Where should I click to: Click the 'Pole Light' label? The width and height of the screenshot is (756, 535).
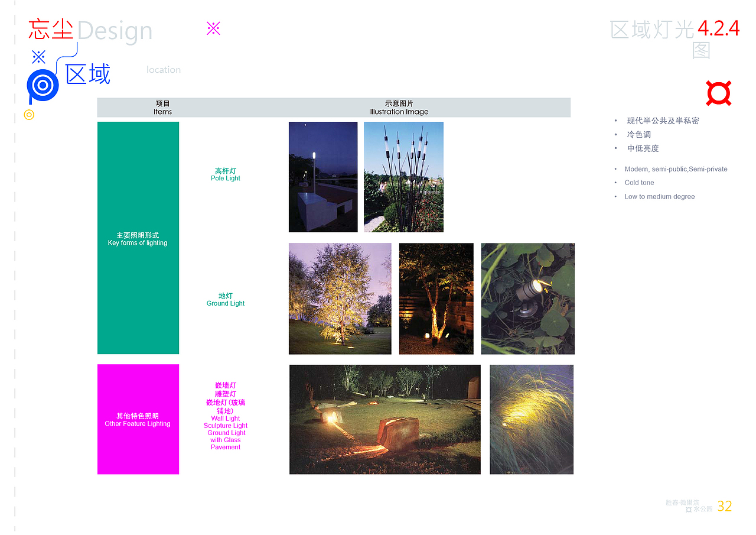click(226, 179)
